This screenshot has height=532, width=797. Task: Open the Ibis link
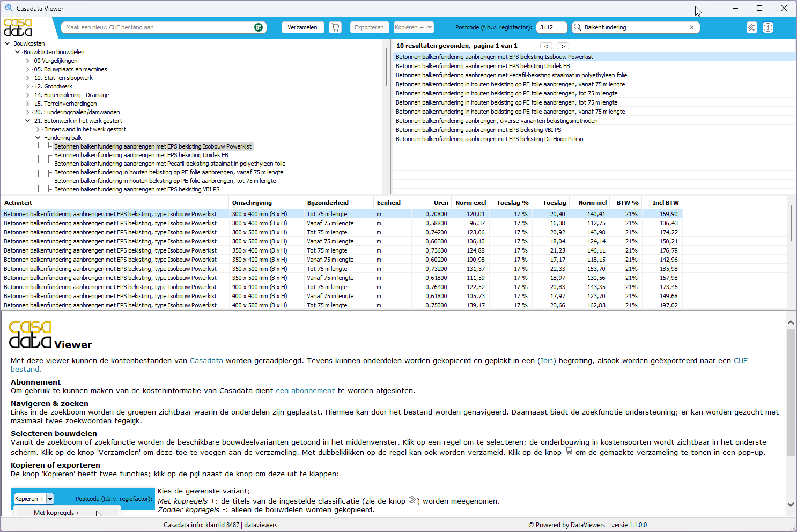click(547, 361)
